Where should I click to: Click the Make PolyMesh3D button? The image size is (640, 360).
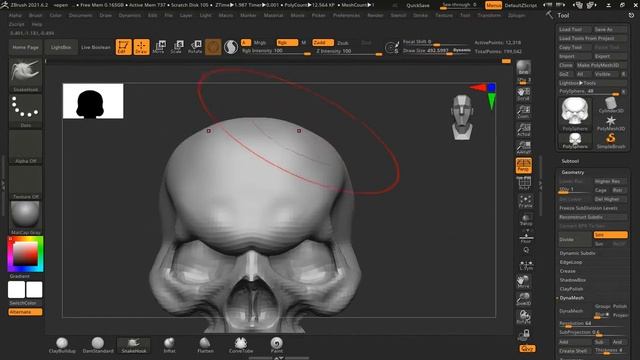point(601,65)
